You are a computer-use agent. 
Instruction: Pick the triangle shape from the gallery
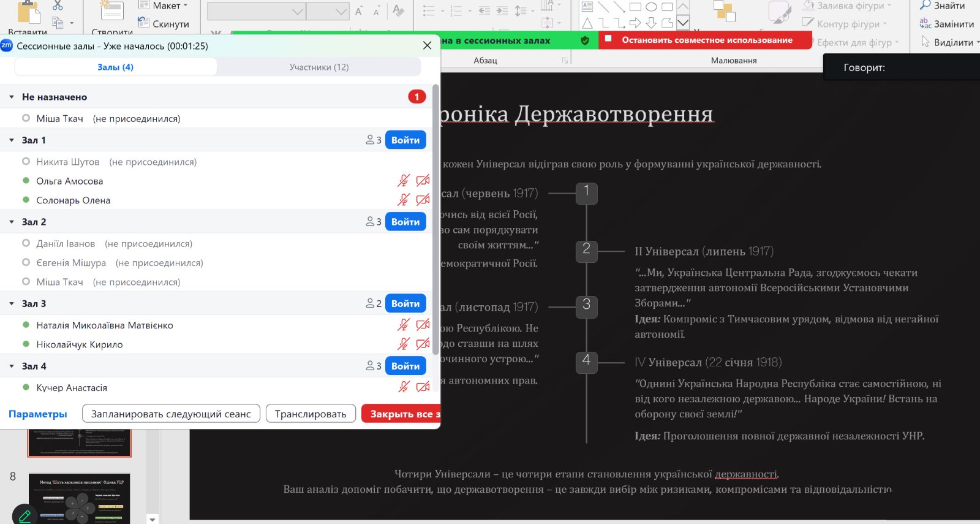(x=587, y=23)
